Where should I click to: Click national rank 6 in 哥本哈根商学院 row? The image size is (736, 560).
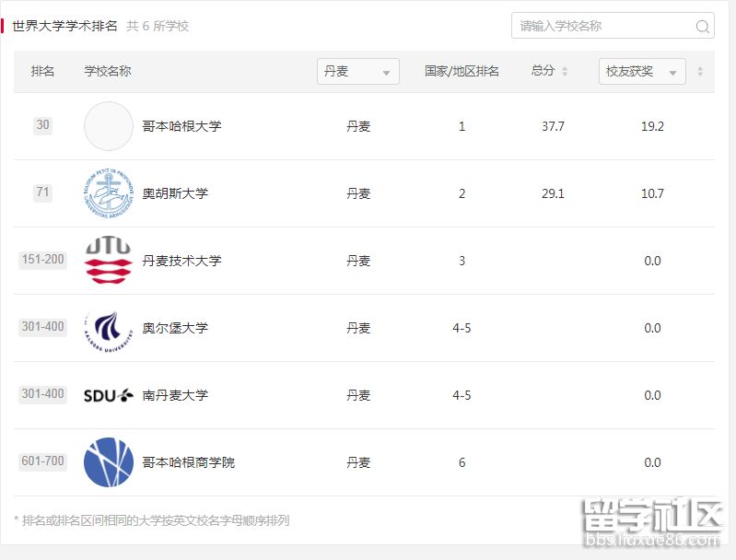click(x=461, y=462)
